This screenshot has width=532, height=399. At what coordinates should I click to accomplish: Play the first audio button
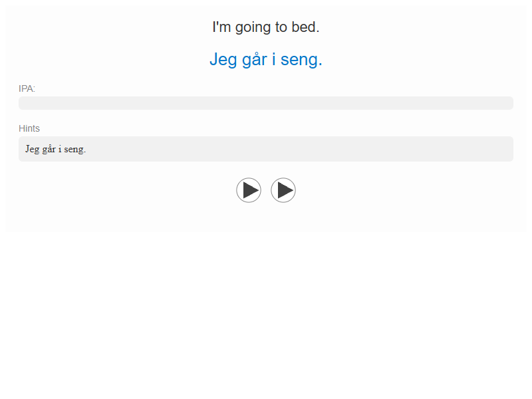(249, 190)
